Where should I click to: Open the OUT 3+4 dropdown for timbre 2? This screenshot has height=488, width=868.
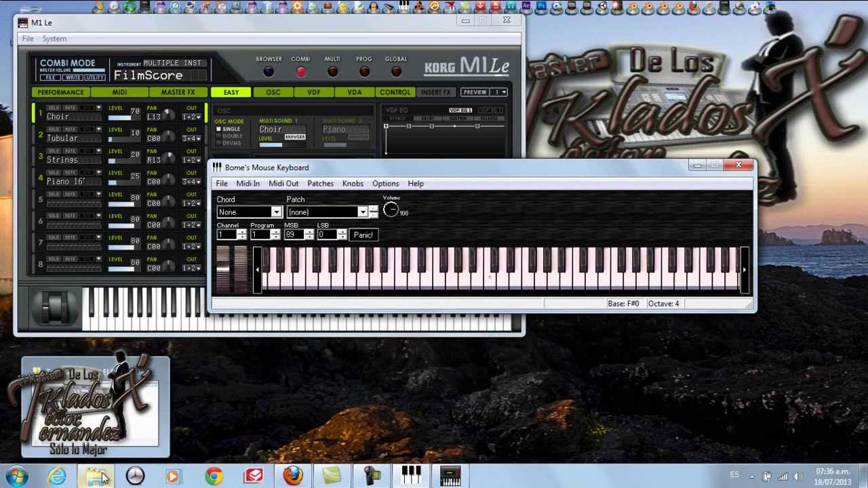192,138
